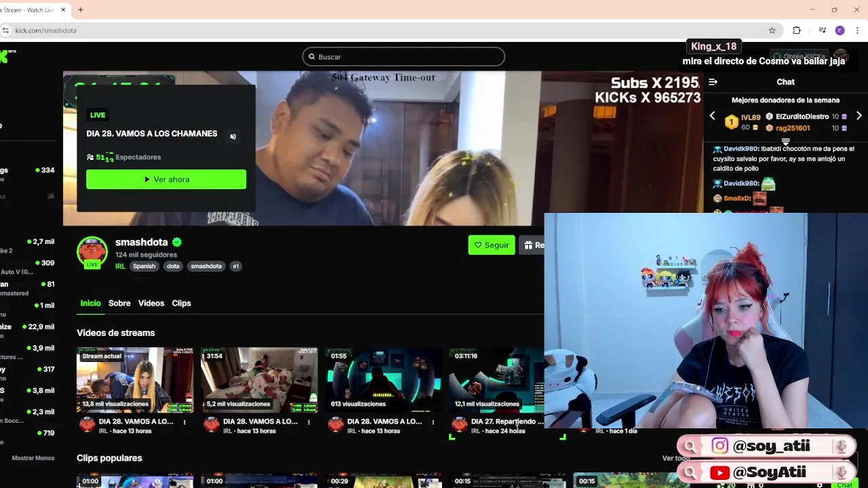Switch to the Sobre tab
The height and width of the screenshot is (488, 868).
click(x=119, y=303)
